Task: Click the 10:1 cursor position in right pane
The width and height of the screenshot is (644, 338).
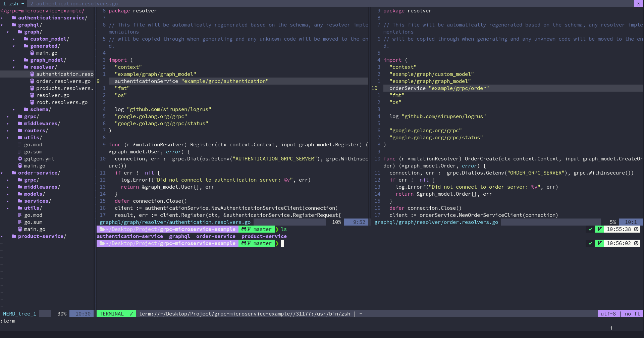Action: [631, 222]
